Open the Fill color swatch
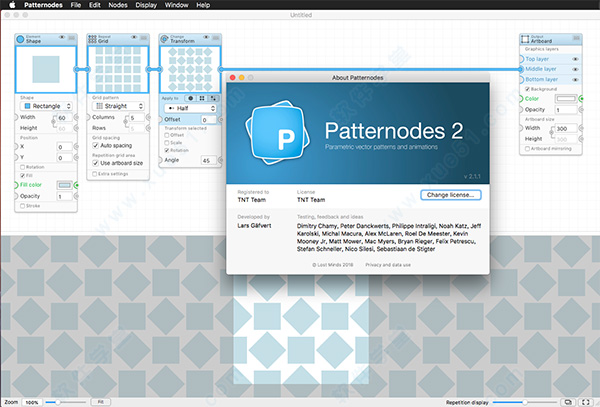Viewport: 600px width, 407px height. point(64,185)
